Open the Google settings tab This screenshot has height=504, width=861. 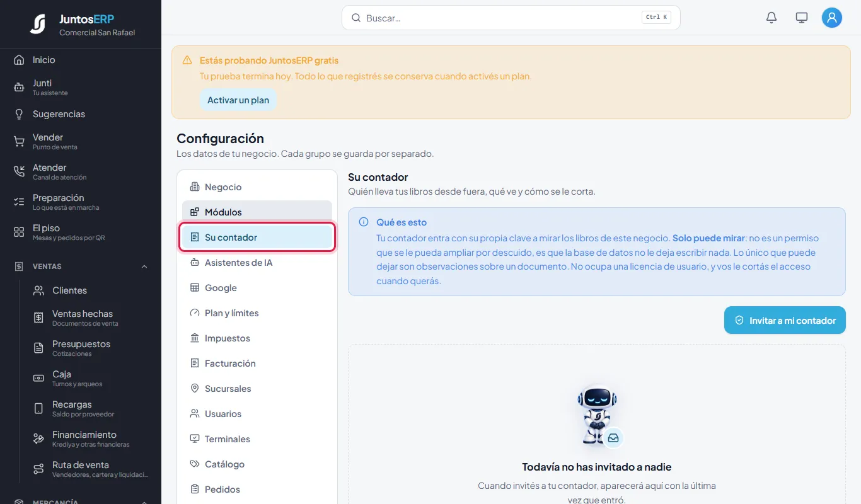click(x=257, y=288)
